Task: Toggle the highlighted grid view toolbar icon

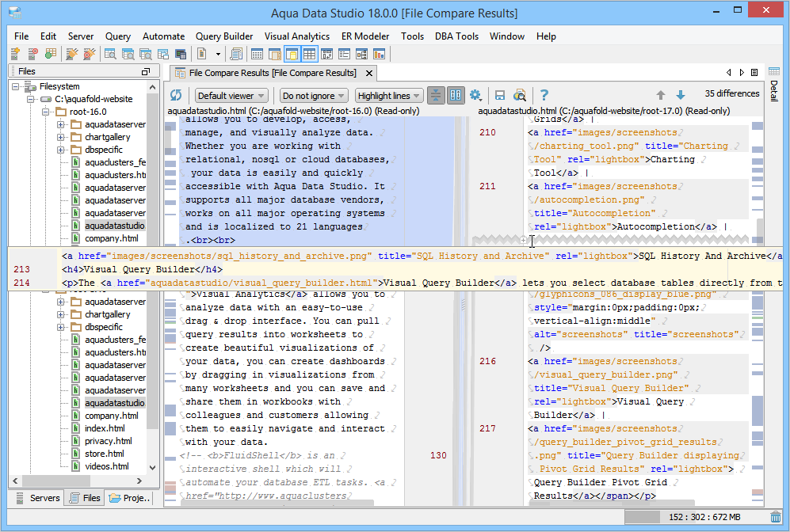Action: pos(309,53)
